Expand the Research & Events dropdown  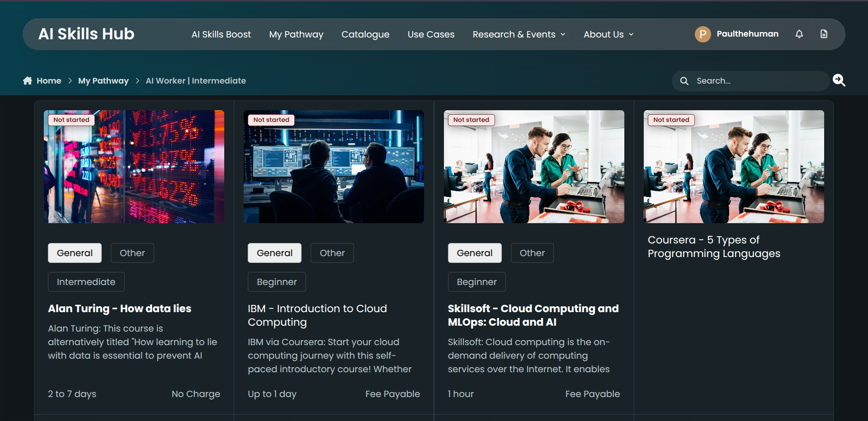tap(519, 34)
